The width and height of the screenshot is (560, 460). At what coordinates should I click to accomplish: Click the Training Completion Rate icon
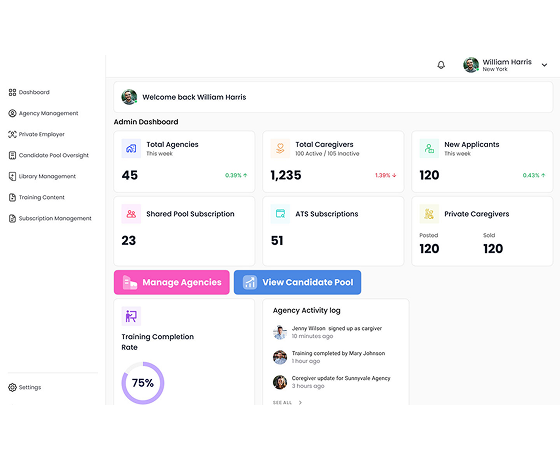pyautogui.click(x=131, y=316)
